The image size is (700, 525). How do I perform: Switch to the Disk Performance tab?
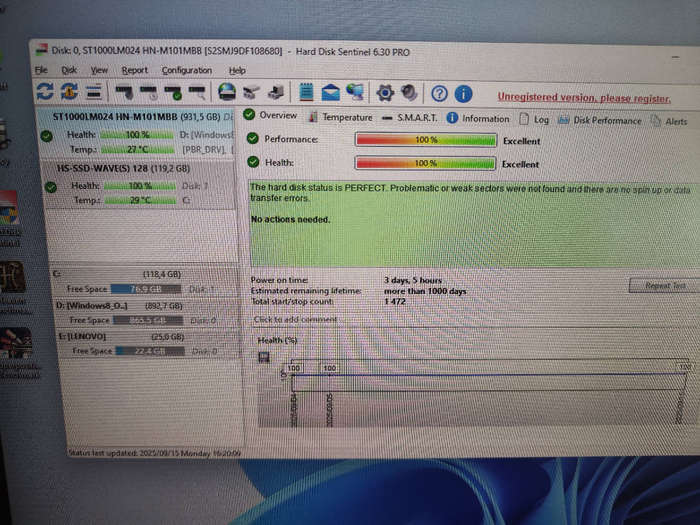point(600,120)
